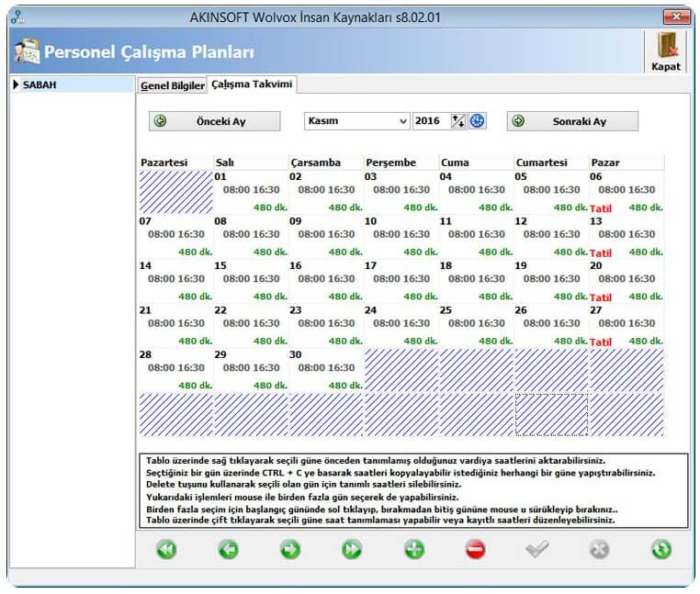Viewport: 700px width, 594px height.
Task: Select calendar day 29
Action: (x=251, y=370)
